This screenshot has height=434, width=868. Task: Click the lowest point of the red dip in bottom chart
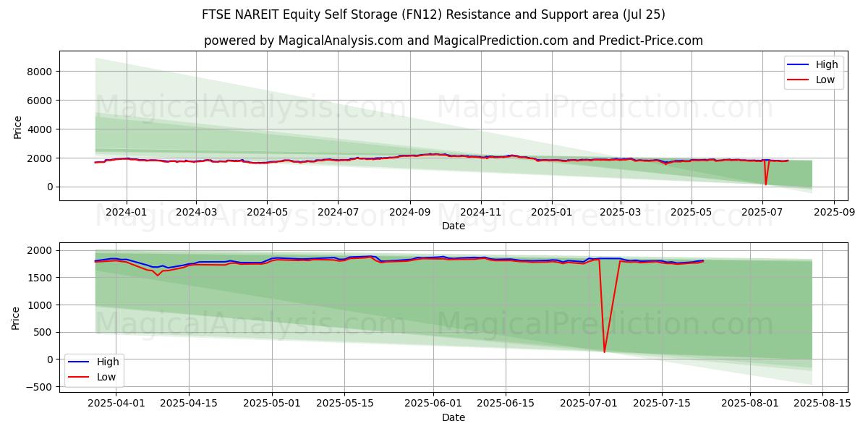(605, 352)
